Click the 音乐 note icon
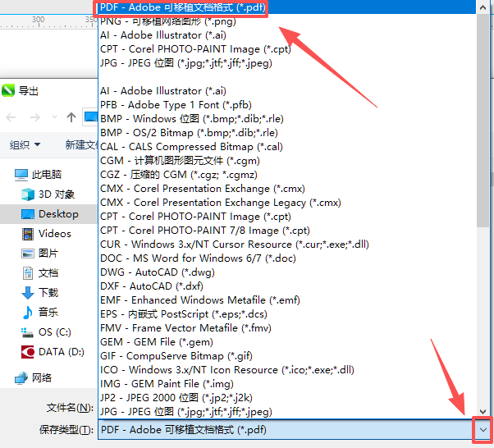The image size is (494, 448). pos(28,313)
